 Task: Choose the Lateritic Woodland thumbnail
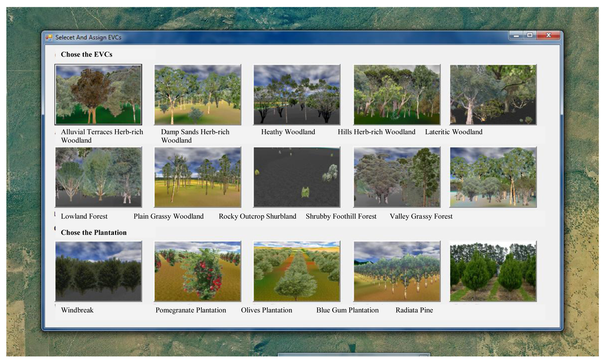tap(493, 95)
